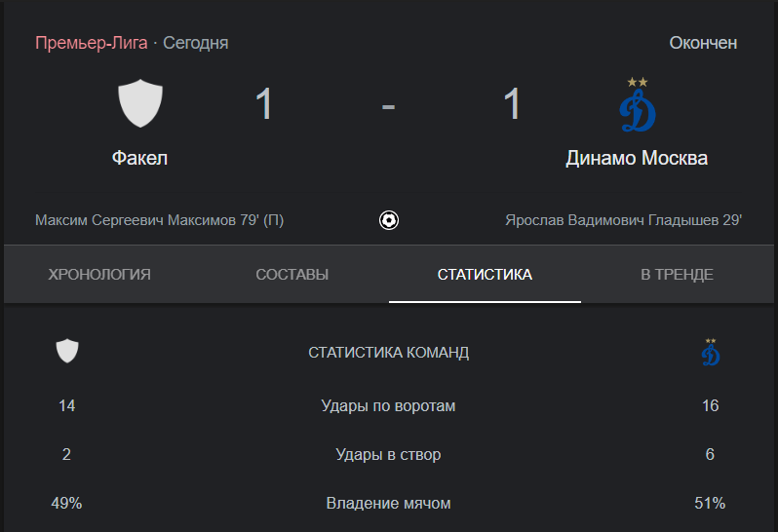This screenshot has height=532, width=778.
Task: Click scorer Максим Сергеевич Максимов 79'
Action: coord(159,220)
